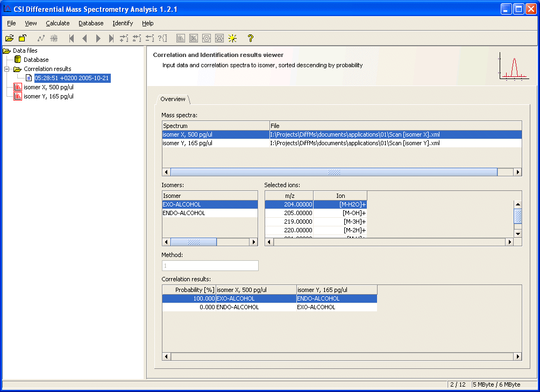Open the Calculate menu
Viewport: 540px width, 392px height.
click(58, 23)
